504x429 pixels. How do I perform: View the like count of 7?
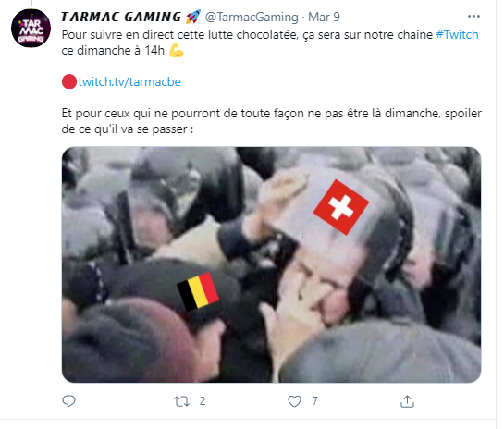315,401
